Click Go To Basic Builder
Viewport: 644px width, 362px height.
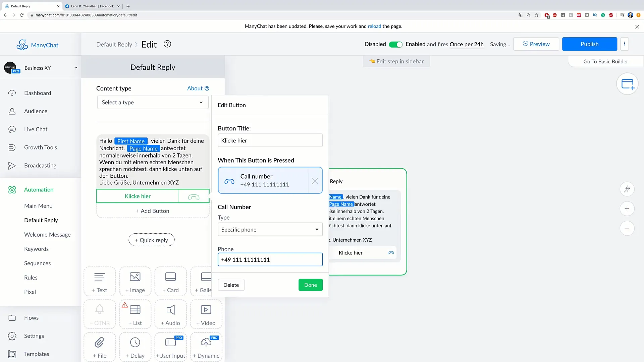coord(605,61)
